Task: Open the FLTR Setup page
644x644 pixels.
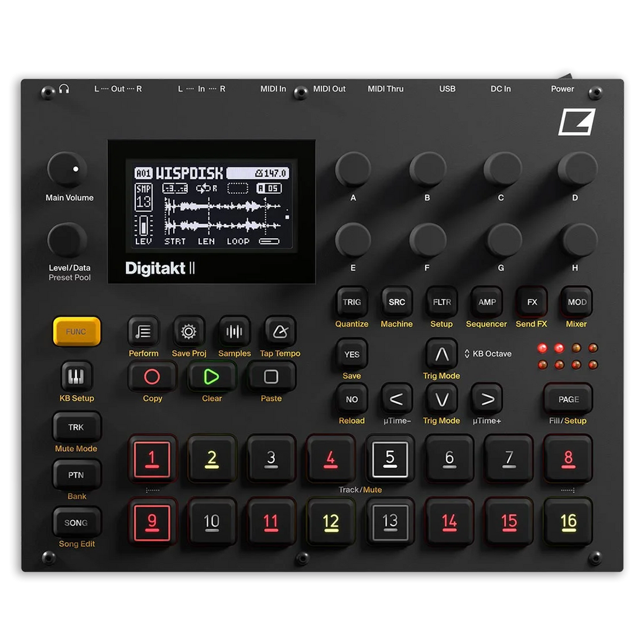Action: pos(441,302)
